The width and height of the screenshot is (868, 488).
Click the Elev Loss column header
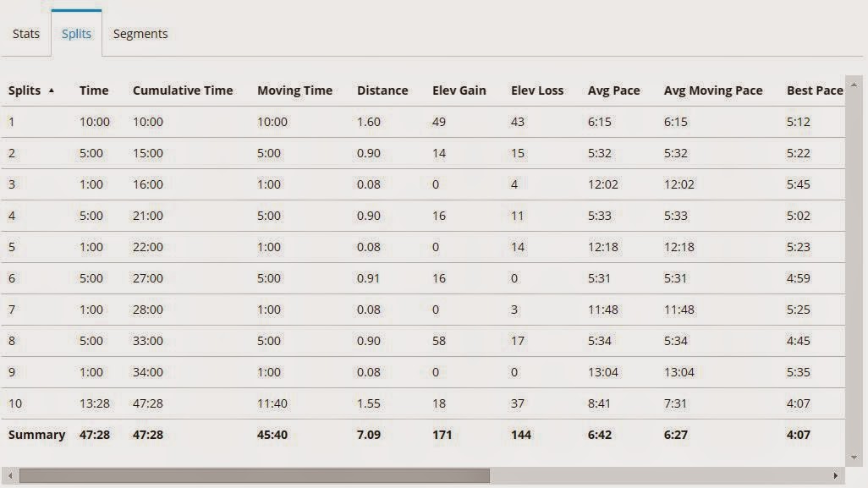[x=537, y=90]
